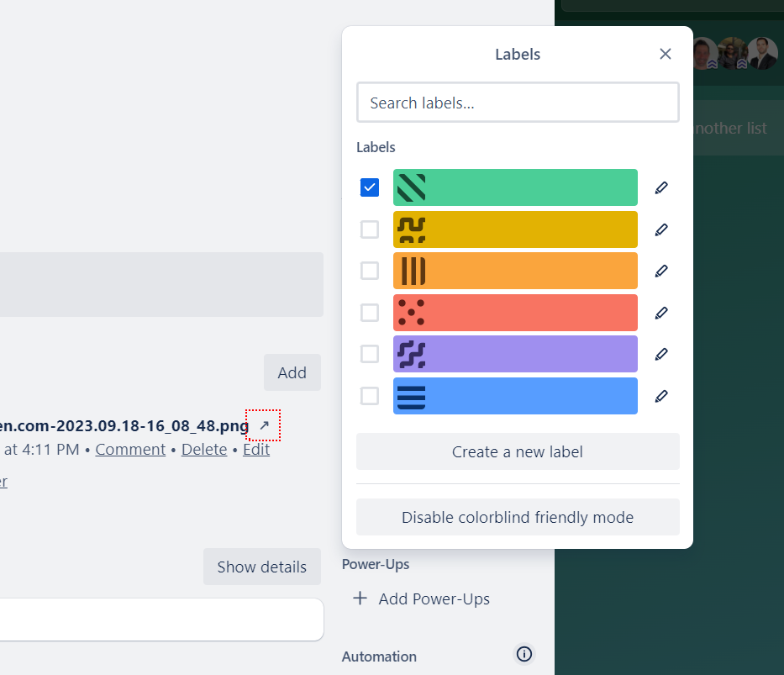The height and width of the screenshot is (675, 784).
Task: Edit the green label with pencil icon
Action: (x=661, y=187)
